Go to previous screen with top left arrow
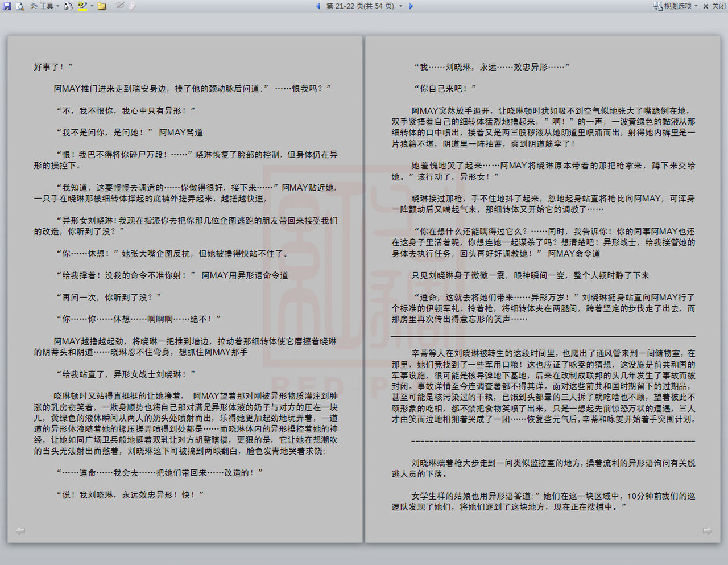728x565 pixels. click(x=318, y=6)
